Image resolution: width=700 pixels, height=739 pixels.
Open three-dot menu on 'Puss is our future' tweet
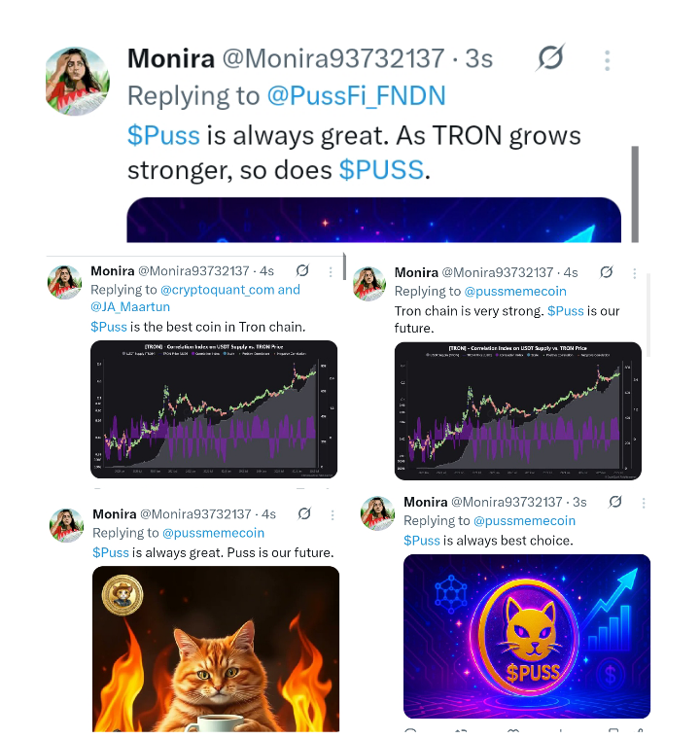tap(332, 515)
